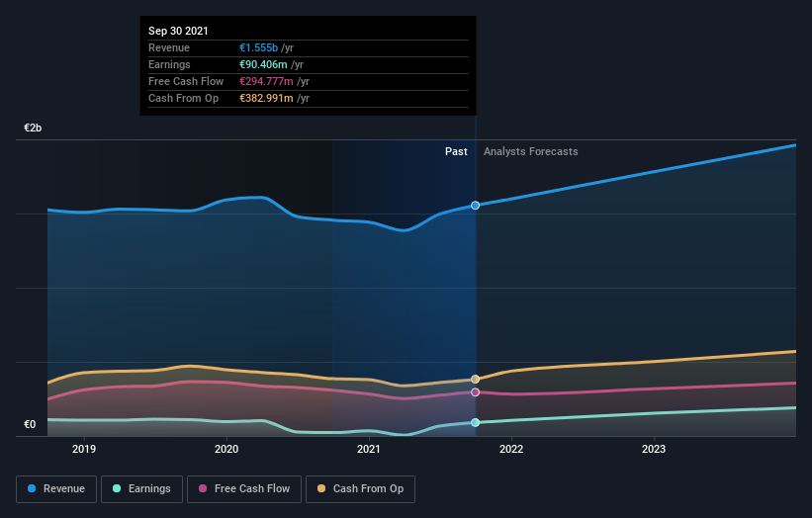
Task: Select the 2020 x-axis label
Action: [226, 449]
